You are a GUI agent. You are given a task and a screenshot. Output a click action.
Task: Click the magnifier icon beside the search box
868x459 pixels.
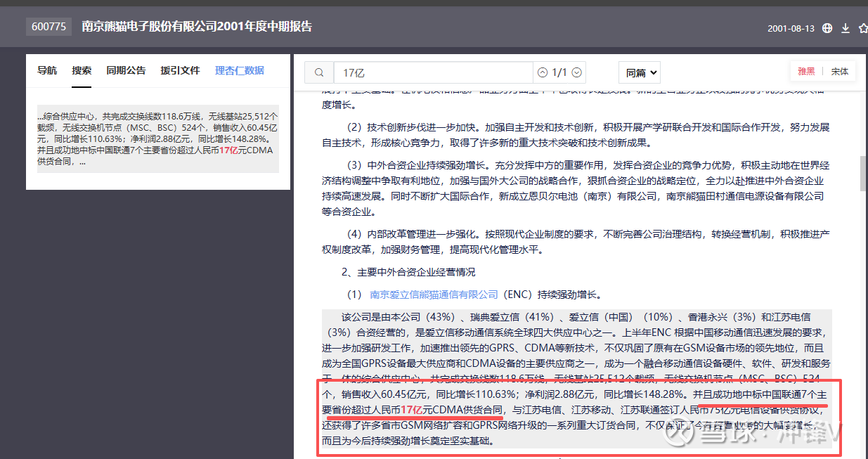pyautogui.click(x=319, y=72)
